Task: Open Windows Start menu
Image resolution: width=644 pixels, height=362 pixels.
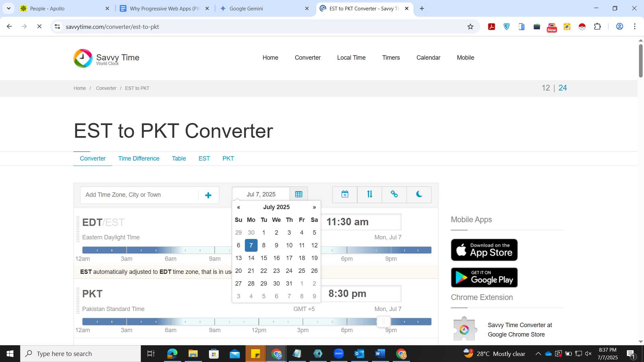Action: pyautogui.click(x=10, y=354)
